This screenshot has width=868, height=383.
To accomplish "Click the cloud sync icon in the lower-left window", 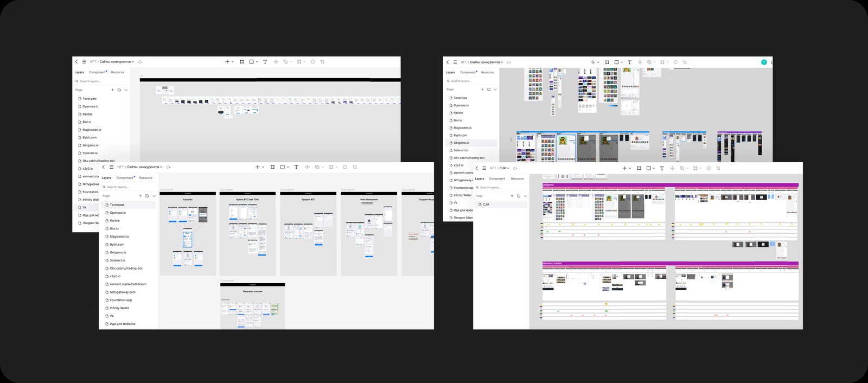I will click(x=169, y=167).
